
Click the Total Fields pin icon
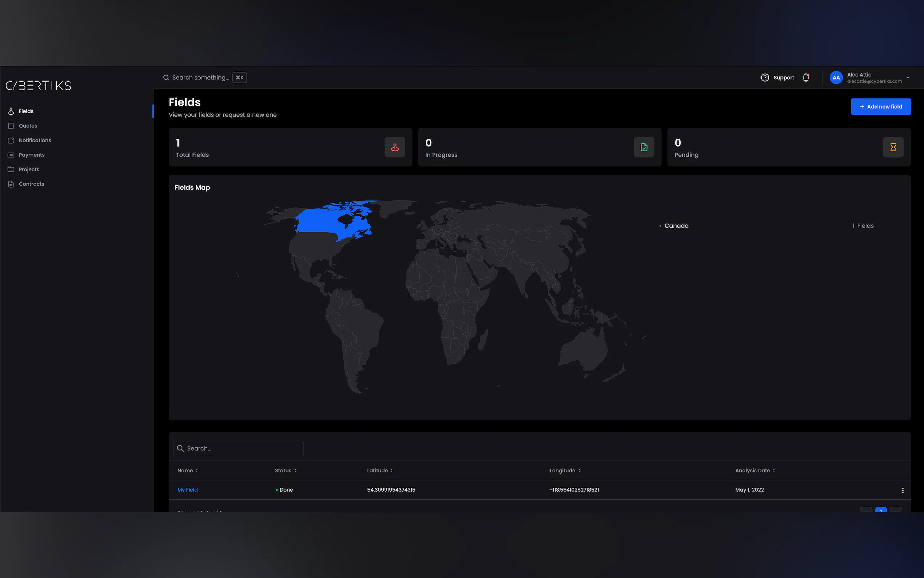[395, 147]
